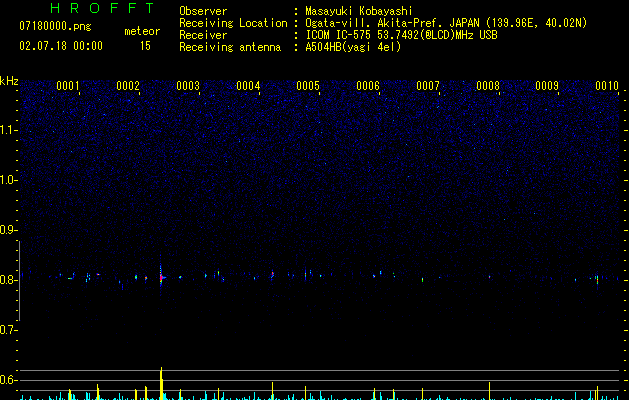629x400 pixels.
Task: Click the 0006 minute marker
Action: [x=368, y=86]
